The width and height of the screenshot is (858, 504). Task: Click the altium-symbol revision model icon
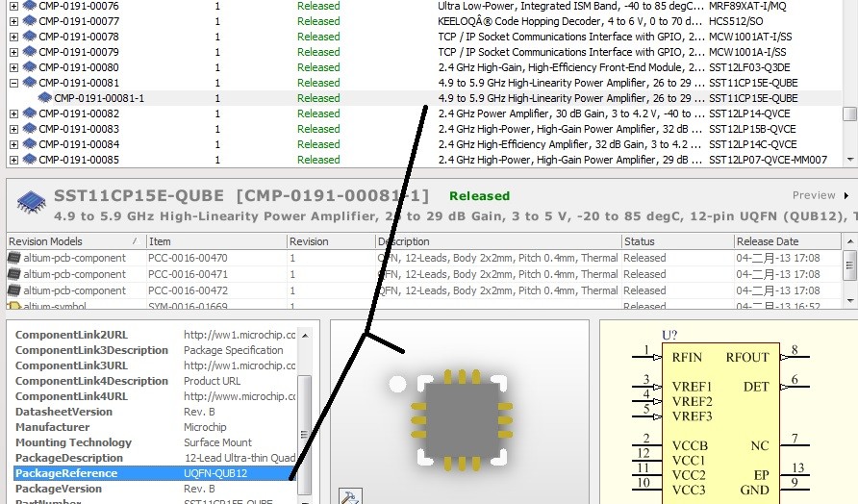click(13, 307)
